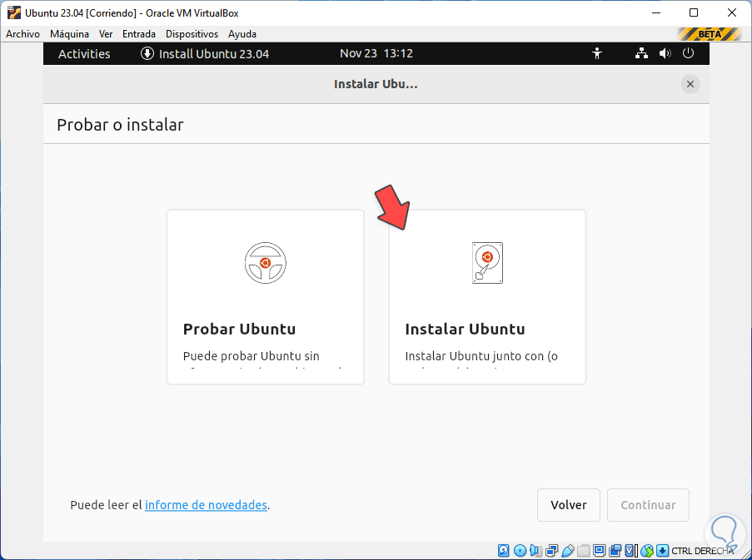Click the steering wheel Probar icon

265,262
